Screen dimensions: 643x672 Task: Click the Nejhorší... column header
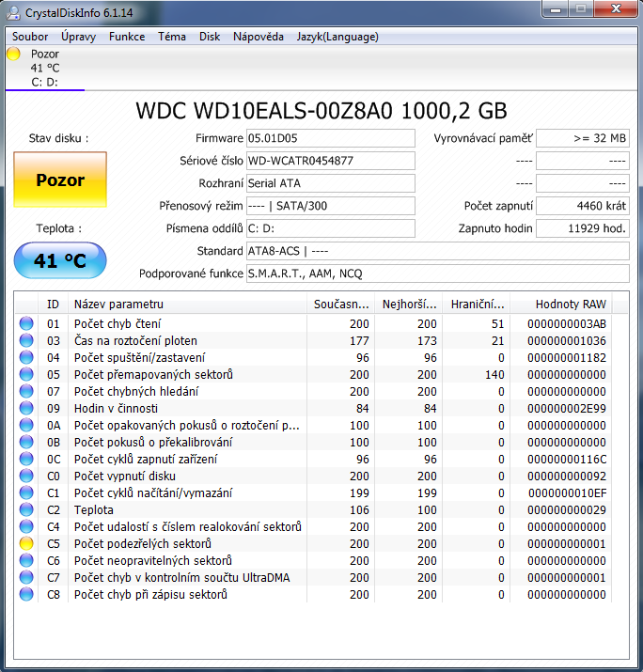tap(409, 305)
